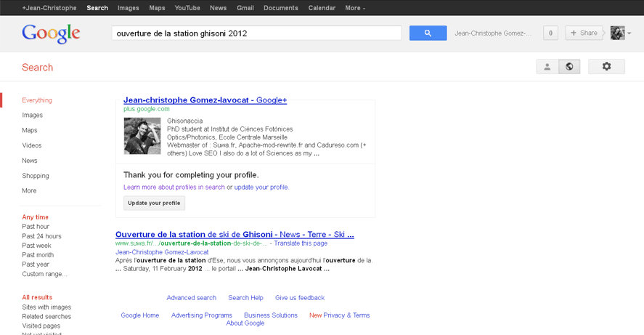Choose Related searches filter

46,317
